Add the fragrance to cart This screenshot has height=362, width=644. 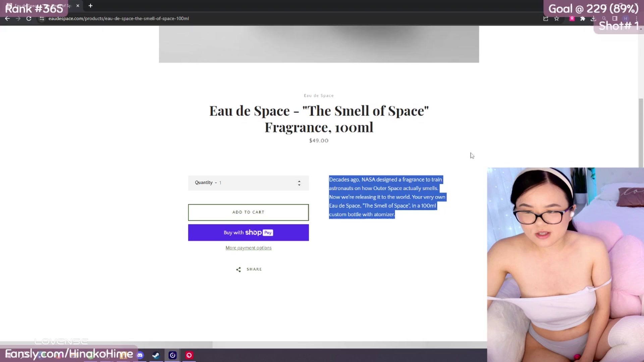click(x=248, y=212)
